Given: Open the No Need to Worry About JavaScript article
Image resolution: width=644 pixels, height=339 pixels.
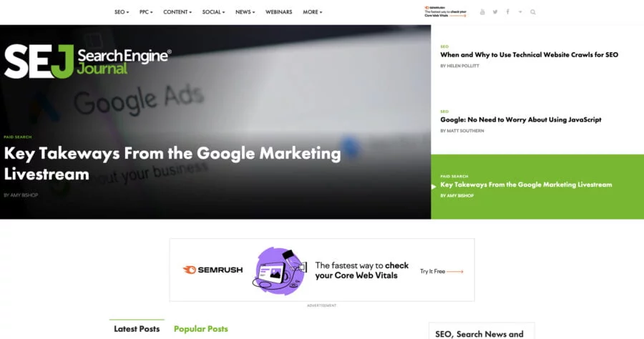Looking at the screenshot, I should (521, 119).
